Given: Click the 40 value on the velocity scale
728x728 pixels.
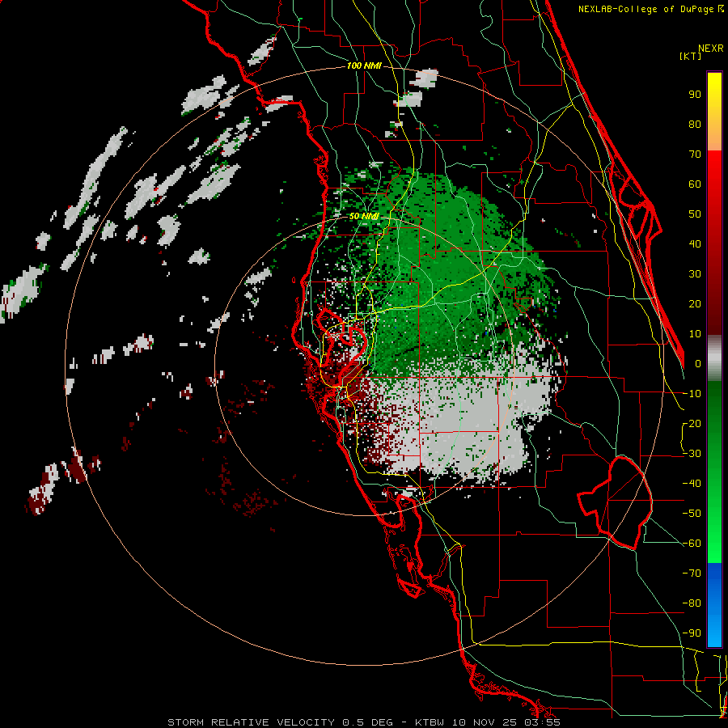Looking at the screenshot, I should (x=695, y=243).
